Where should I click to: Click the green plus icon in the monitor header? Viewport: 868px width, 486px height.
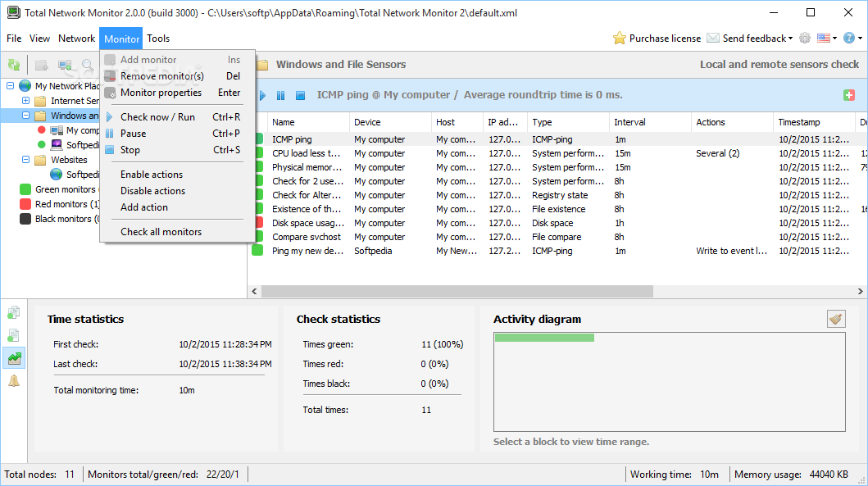pos(848,94)
